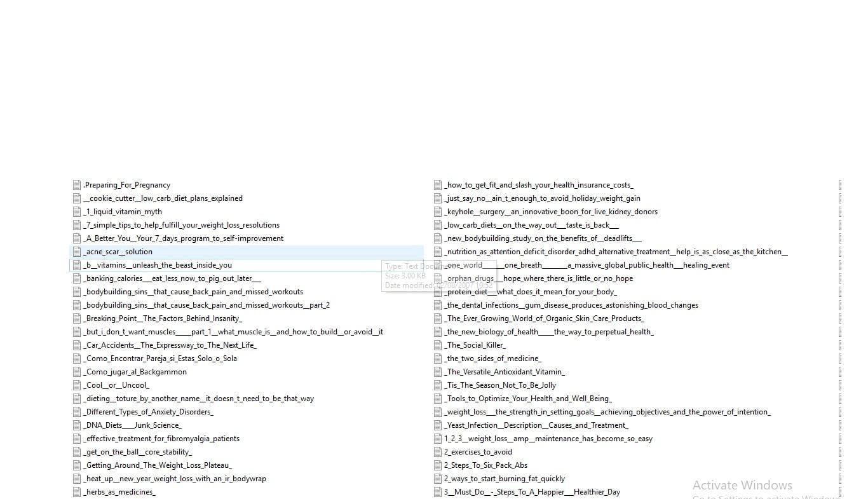Image resolution: width=868 pixels, height=499 pixels.
Task: Open _Breaking_Point__The_Factors_Behind_Insanity_ file name
Action: pyautogui.click(x=163, y=318)
